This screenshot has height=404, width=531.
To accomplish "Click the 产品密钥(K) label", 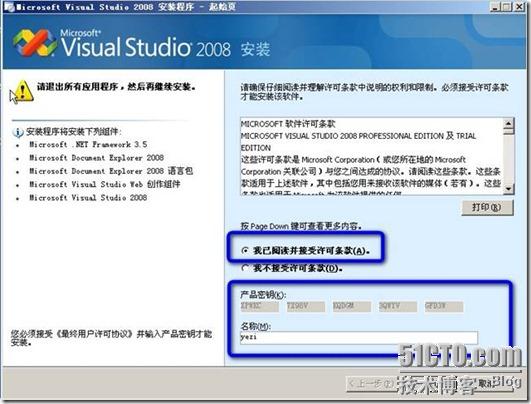I will click(x=263, y=295).
